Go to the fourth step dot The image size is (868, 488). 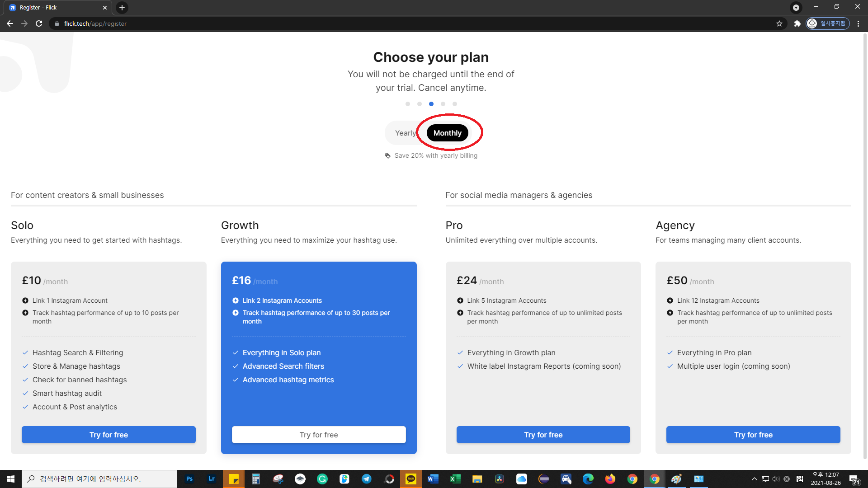pyautogui.click(x=443, y=104)
